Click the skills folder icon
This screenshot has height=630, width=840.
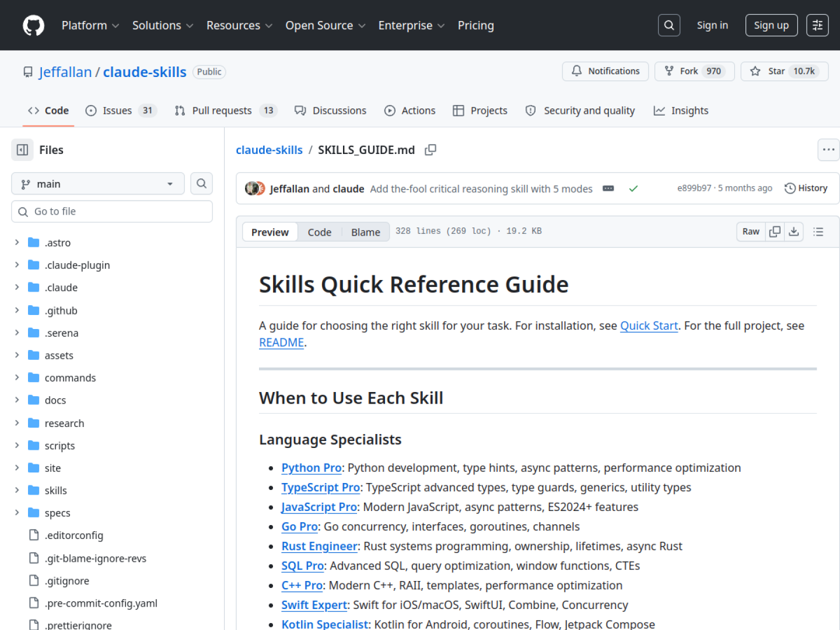click(x=34, y=490)
